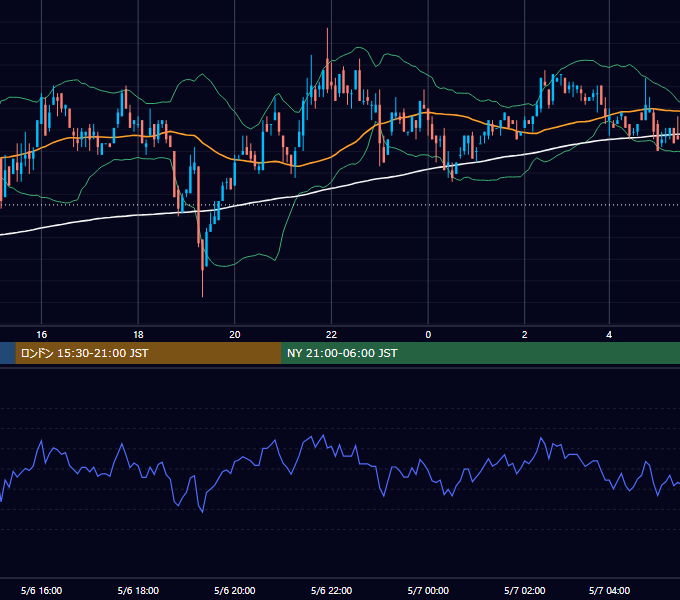Click the 0 hour label on price chart axis
This screenshot has width=680, height=600.
pyautogui.click(x=428, y=335)
